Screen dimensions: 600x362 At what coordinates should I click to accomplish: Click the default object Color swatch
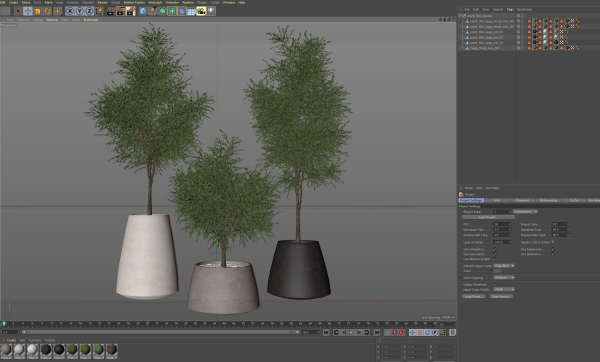tap(497, 271)
